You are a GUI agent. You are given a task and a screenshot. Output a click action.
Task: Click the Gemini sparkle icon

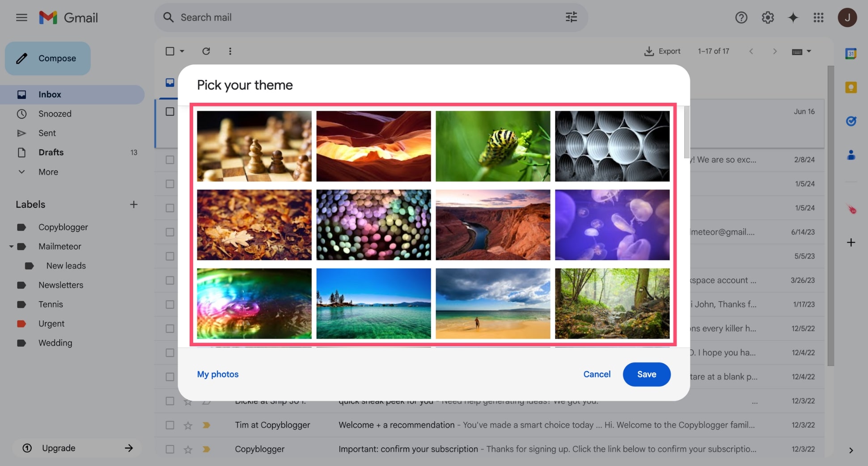793,17
